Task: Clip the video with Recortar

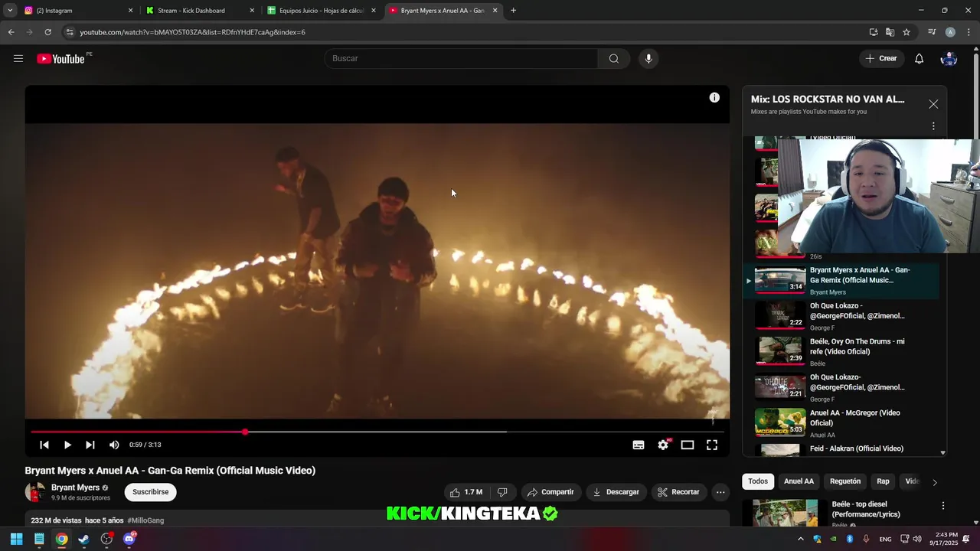Action: click(x=679, y=492)
